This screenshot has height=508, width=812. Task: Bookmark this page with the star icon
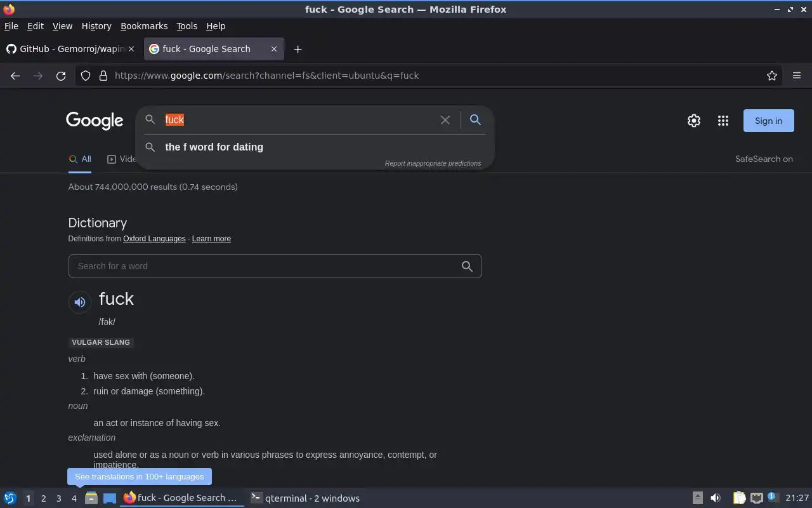point(772,76)
